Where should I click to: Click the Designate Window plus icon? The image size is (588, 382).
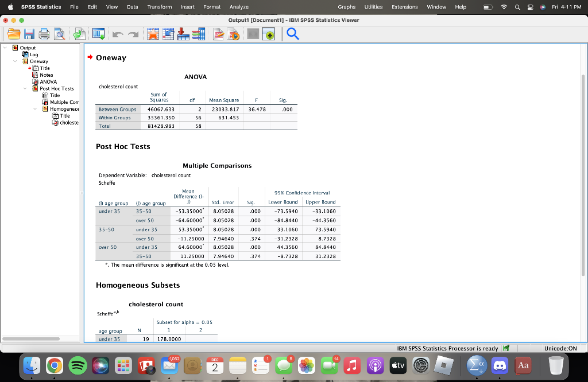click(269, 34)
